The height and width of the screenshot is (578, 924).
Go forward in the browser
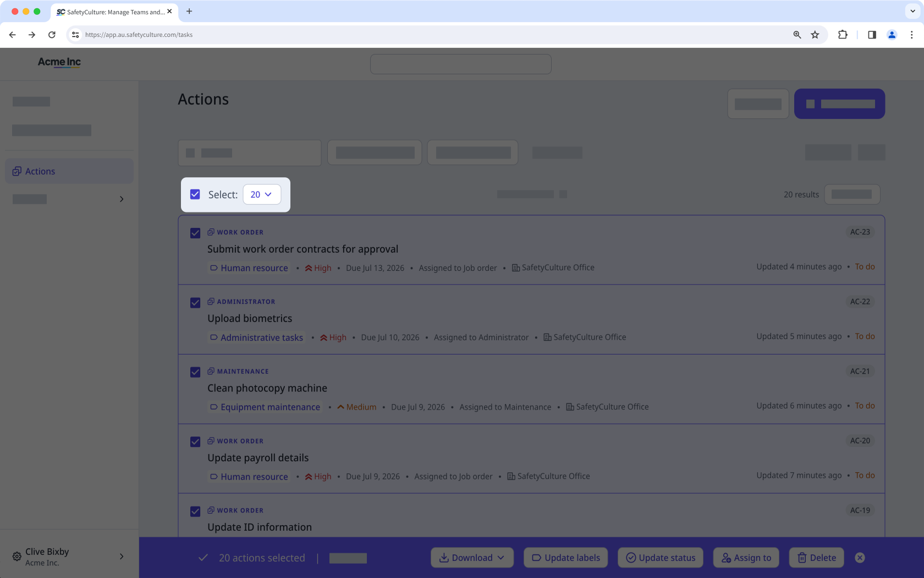pos(32,35)
